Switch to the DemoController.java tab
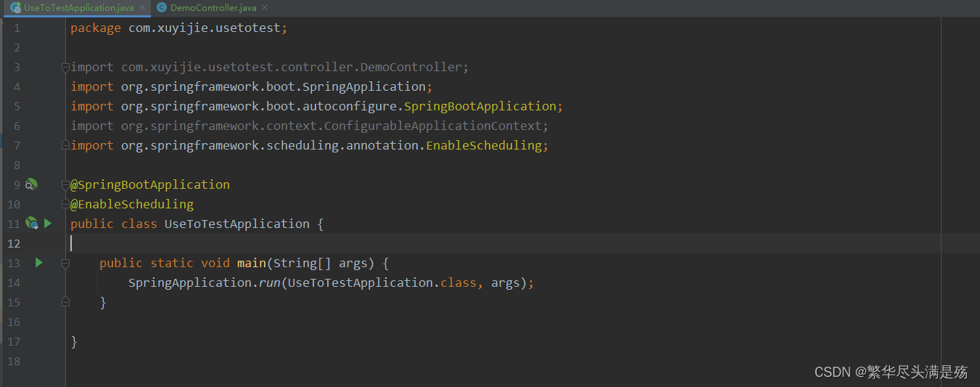The width and height of the screenshot is (980, 387). pos(213,8)
